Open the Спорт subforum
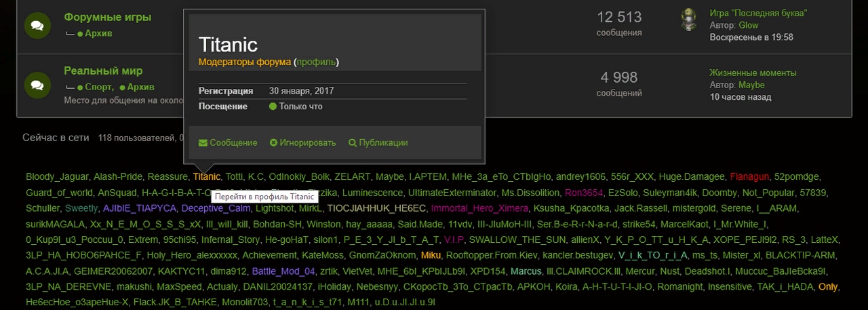Viewport: 868px width, 310px height. click(99, 87)
